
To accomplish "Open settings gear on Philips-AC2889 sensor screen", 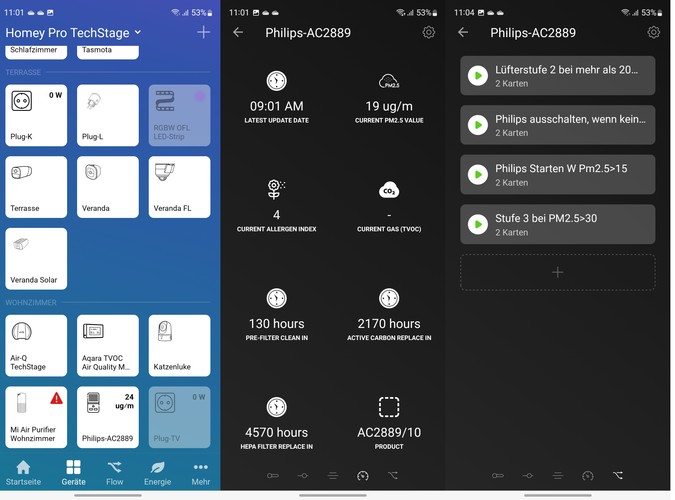I will [x=428, y=32].
